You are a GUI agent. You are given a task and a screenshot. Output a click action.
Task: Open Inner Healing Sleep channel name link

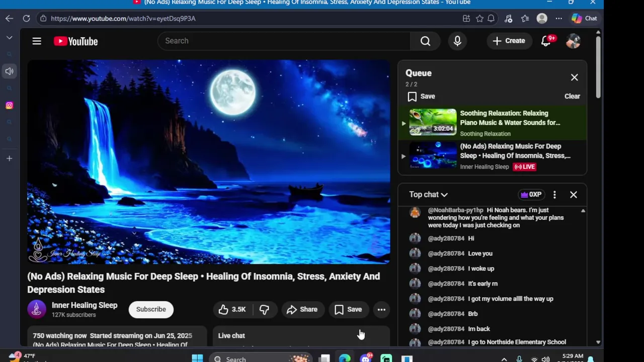[x=85, y=305]
